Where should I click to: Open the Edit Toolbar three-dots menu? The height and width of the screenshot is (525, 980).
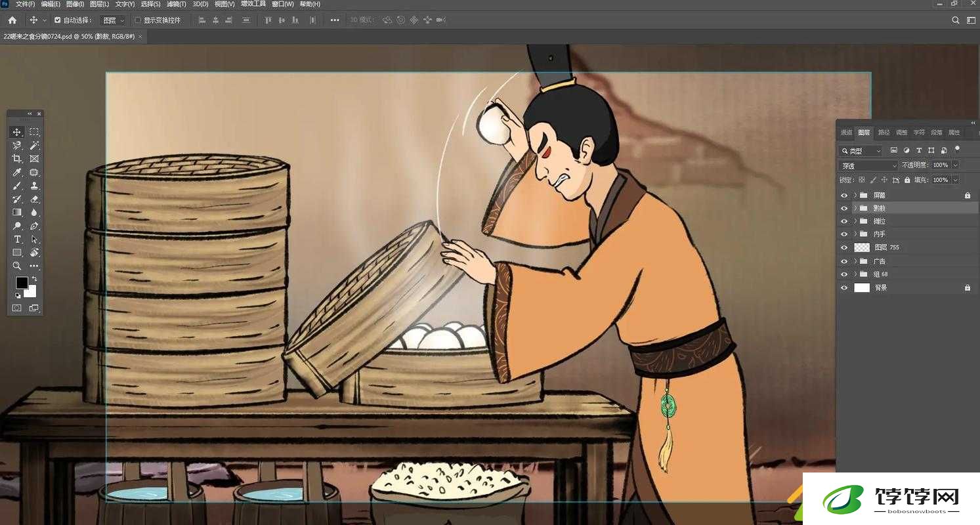34,266
